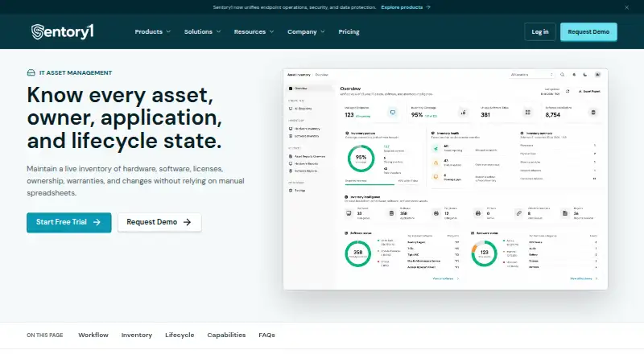Click the printer icon beside the 0 stat
644x354 pixels.
tap(477, 213)
